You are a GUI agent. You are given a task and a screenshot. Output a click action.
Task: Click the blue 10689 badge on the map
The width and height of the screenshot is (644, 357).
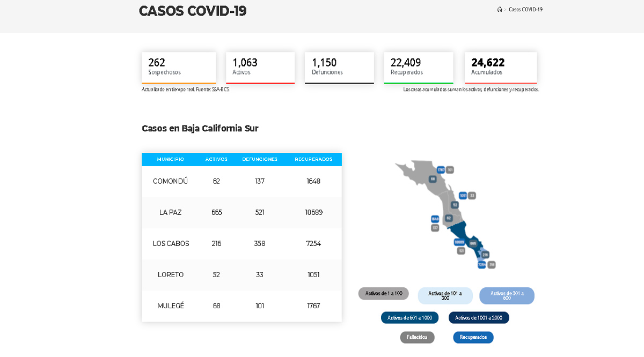click(459, 242)
